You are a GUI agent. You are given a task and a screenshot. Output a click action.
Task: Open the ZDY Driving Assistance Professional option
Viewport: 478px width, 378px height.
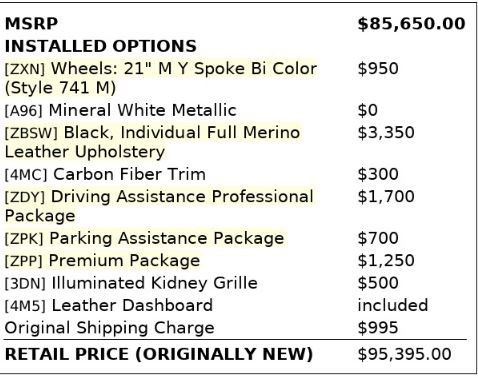(159, 206)
